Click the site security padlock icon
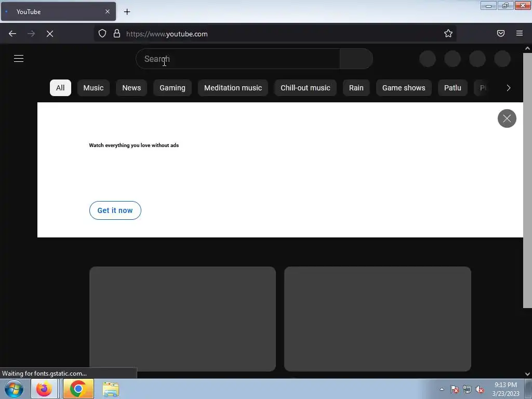The width and height of the screenshot is (532, 399). [x=117, y=33]
